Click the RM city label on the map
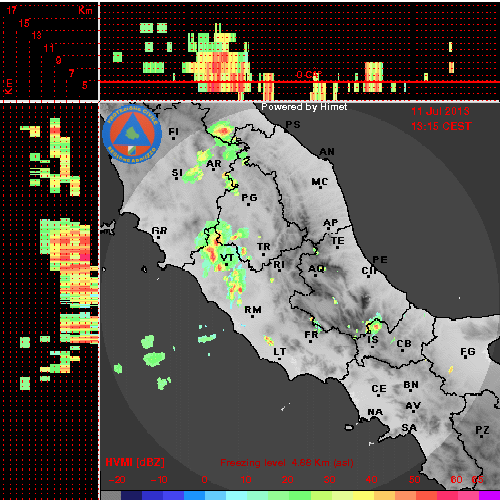The image size is (500, 500). pyautogui.click(x=253, y=310)
